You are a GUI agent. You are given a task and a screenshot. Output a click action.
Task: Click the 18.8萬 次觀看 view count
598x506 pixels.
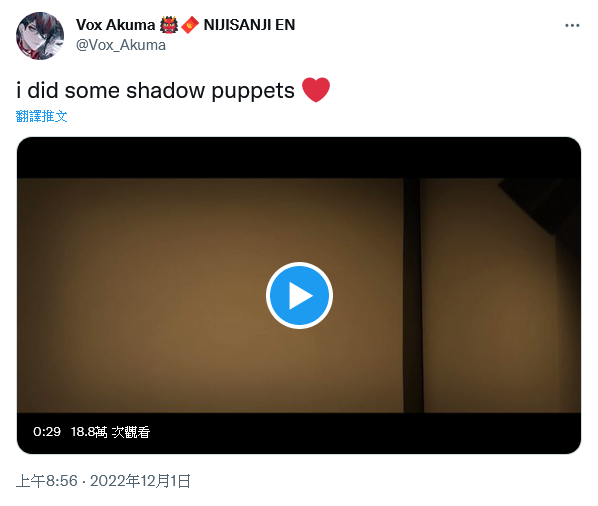(x=110, y=432)
